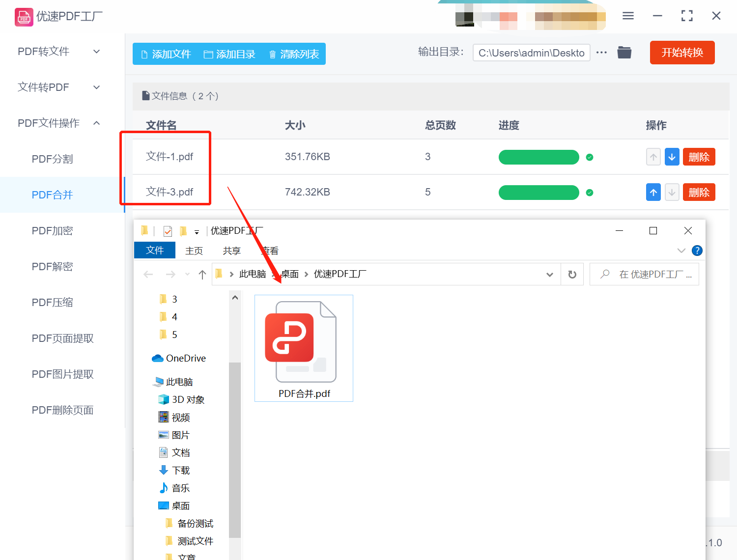Select 桌面 in the navigation pane
The width and height of the screenshot is (737, 560).
point(174,505)
